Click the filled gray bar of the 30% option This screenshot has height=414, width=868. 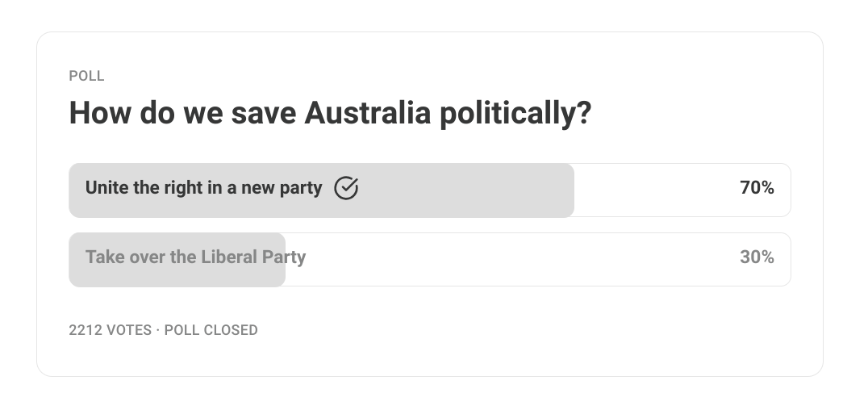tap(177, 260)
